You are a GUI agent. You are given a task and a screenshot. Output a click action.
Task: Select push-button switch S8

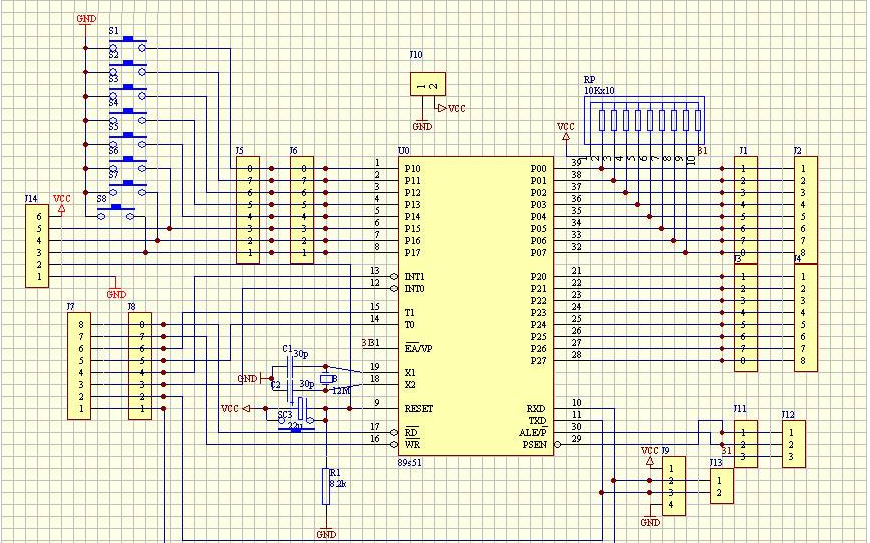click(115, 211)
